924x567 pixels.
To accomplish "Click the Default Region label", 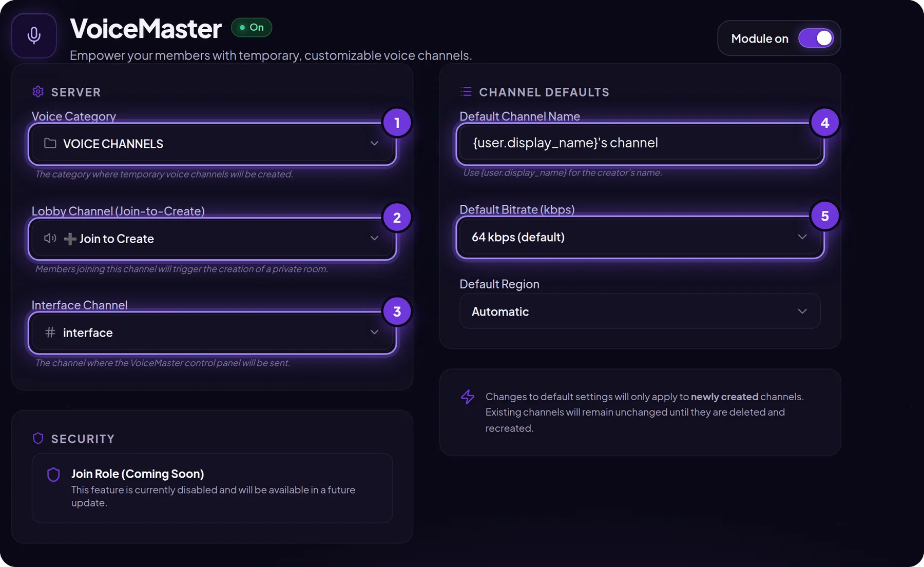I will coord(499,284).
